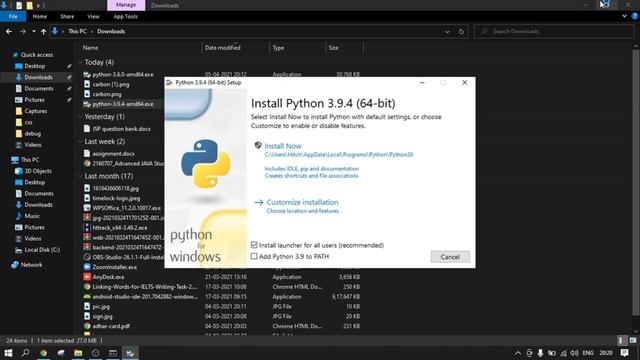This screenshot has height=360, width=640.
Task: Collapse the Last week (2) group
Action: (80, 141)
